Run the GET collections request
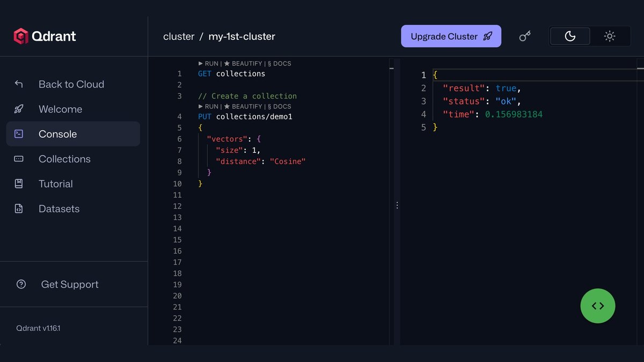The width and height of the screenshot is (644, 362). click(x=208, y=63)
